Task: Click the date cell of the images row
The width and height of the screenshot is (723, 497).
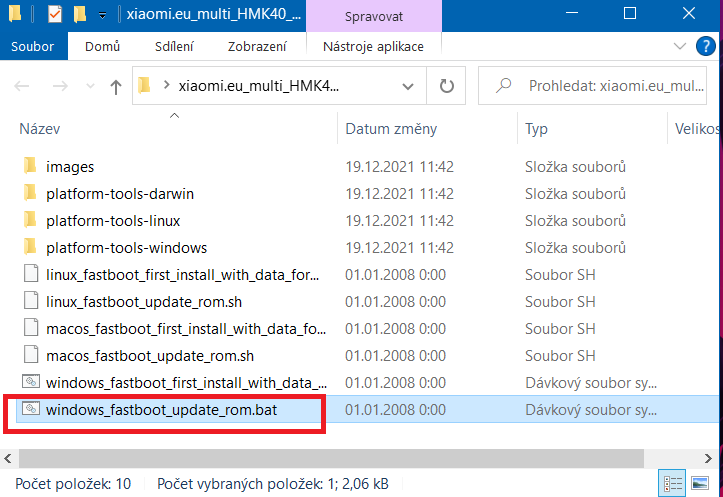Action: point(399,166)
